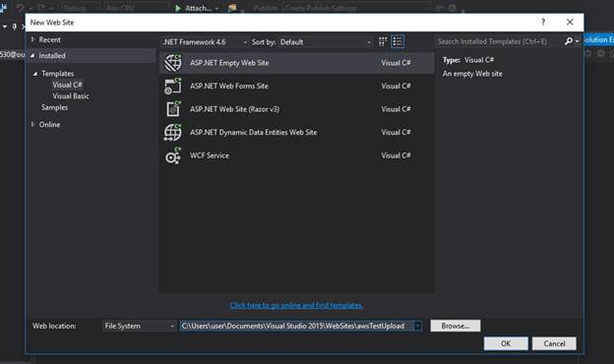Click Visual C# label in WCF Service row

coord(396,155)
